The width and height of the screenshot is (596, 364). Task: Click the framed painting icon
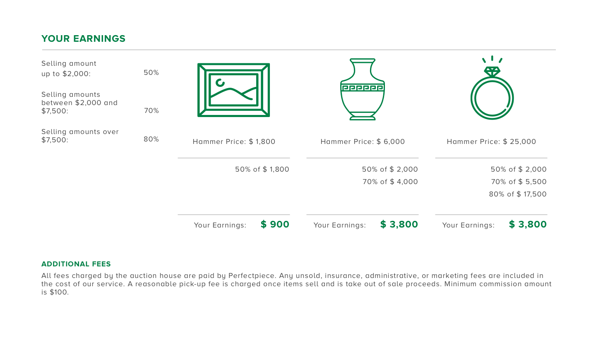click(234, 90)
